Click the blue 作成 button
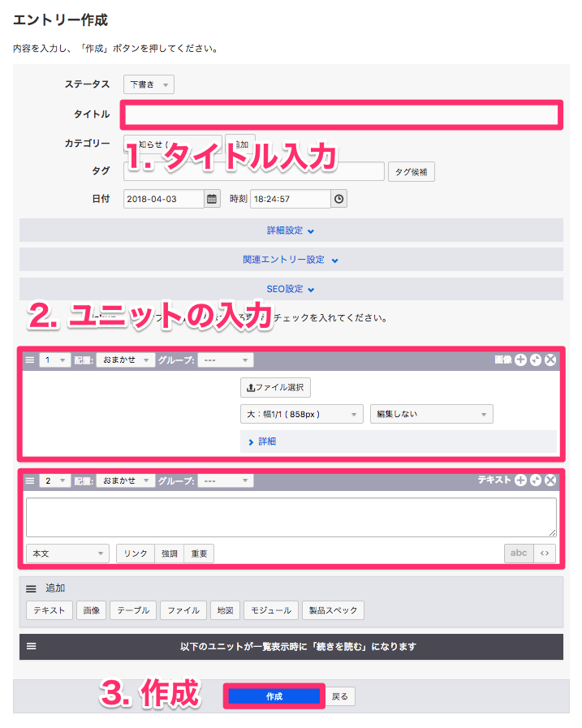582x728 pixels. click(x=274, y=696)
